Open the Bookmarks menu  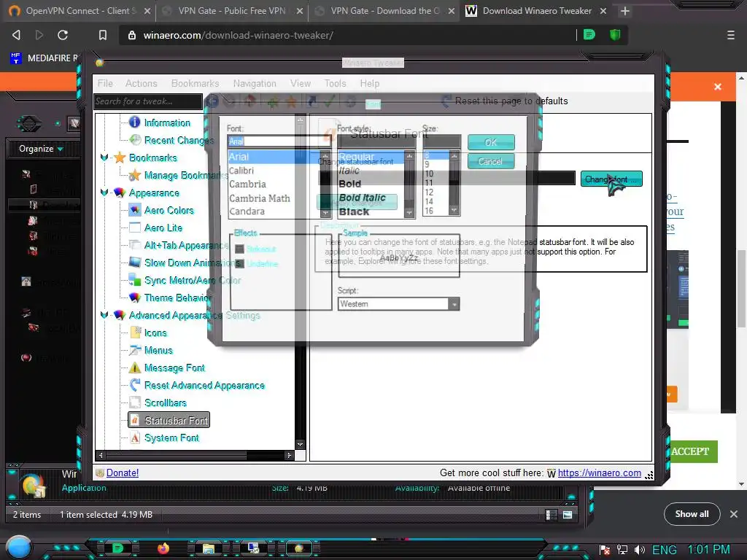196,83
